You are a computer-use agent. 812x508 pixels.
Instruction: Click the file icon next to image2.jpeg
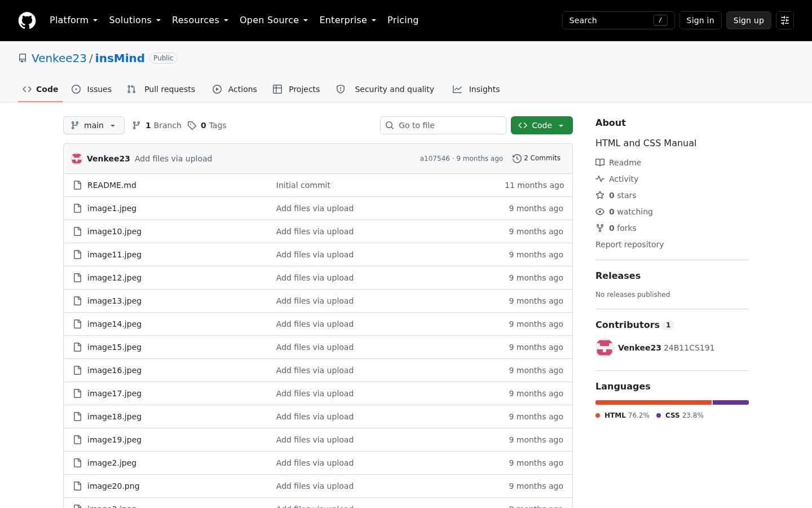tap(78, 463)
